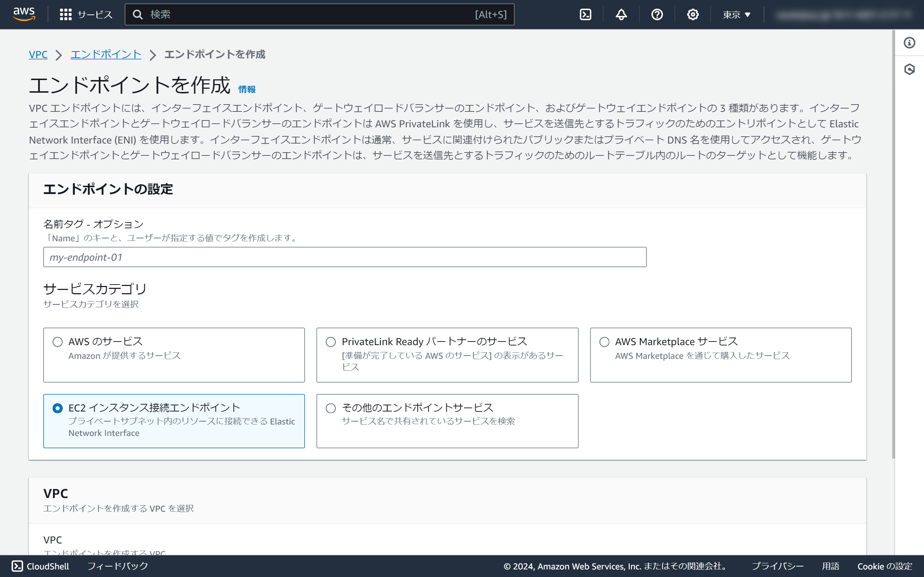The image size is (924, 577).
Task: Open エンドポイント breadcrumb link
Action: pos(106,54)
